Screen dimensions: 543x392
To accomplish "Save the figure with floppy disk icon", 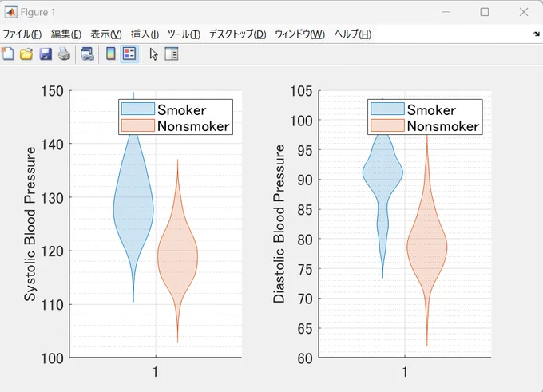I will click(46, 54).
